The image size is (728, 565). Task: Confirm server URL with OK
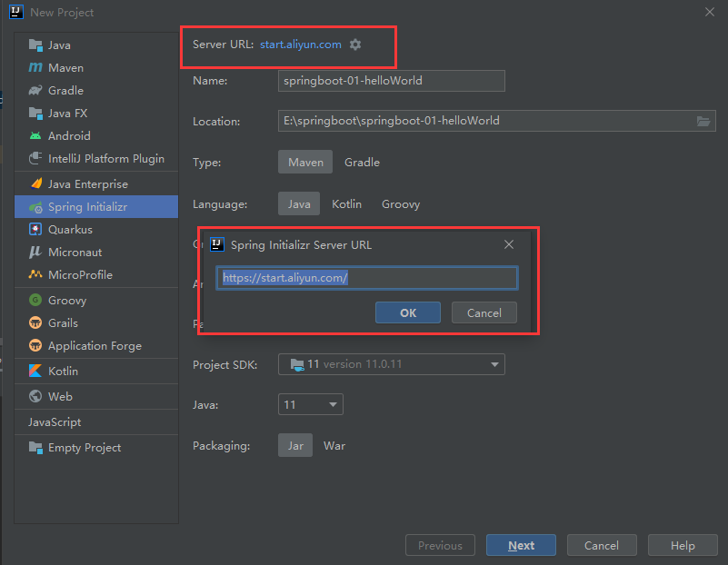coord(408,312)
